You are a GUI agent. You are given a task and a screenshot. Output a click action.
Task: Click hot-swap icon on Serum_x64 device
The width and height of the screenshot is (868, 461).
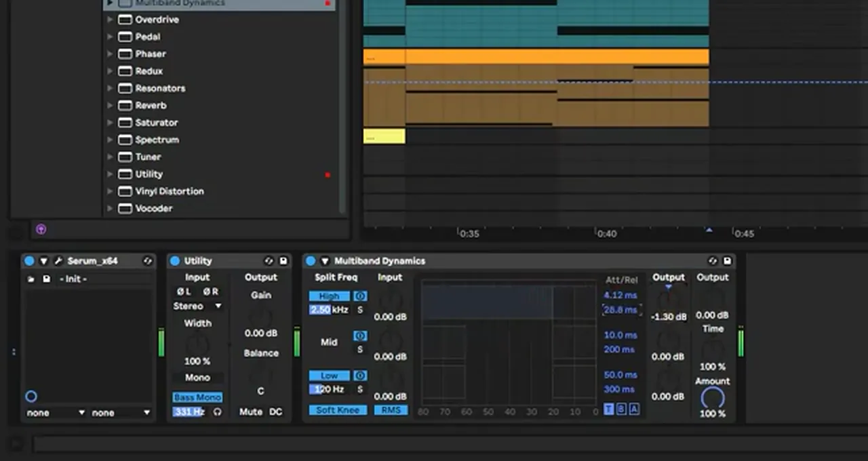pos(147,261)
